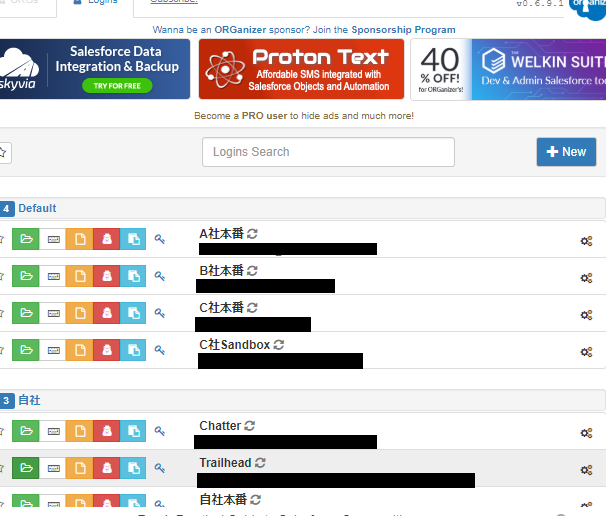Click the key icon for Trailhead login
606x516 pixels.
[x=160, y=469]
